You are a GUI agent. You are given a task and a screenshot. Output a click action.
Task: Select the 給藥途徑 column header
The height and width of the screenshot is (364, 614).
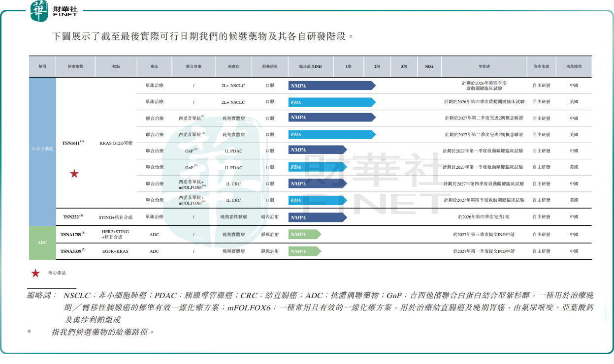click(270, 66)
